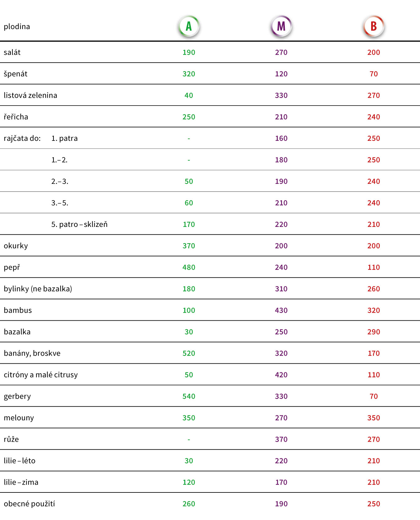Screen dimensions: 420x520
Task: Click value 420 in the citróny row
Action: point(281,375)
